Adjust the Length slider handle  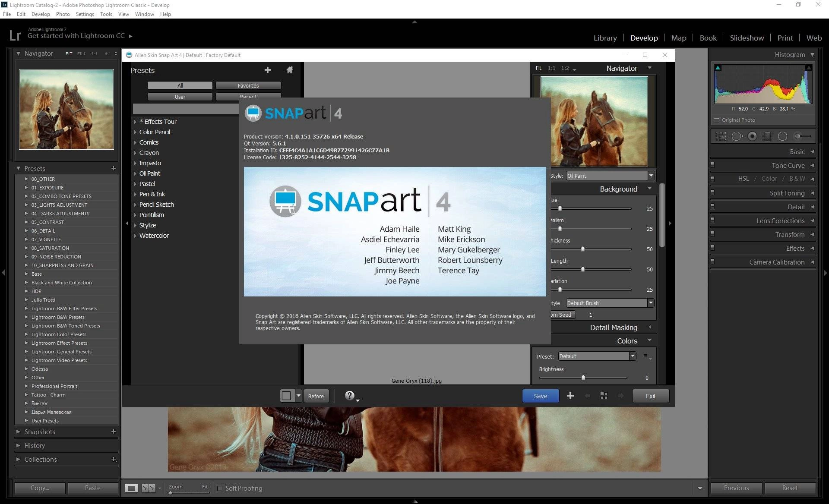[x=583, y=269]
